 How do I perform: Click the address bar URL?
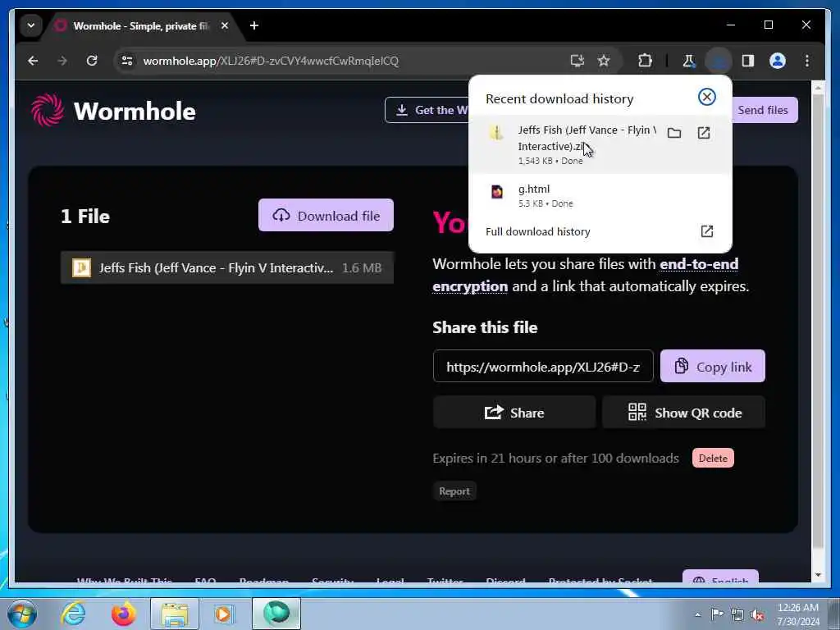[271, 61]
